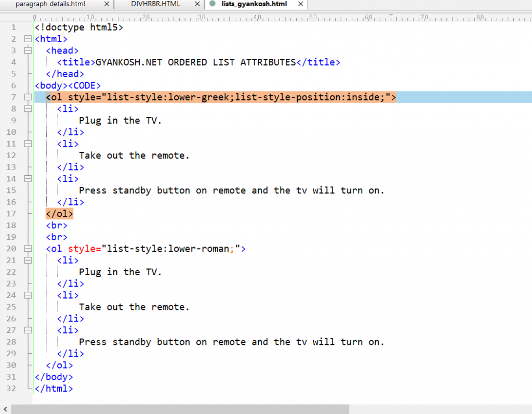Click the fold marker beside line 8's <li>
532x414 pixels.
[29, 109]
